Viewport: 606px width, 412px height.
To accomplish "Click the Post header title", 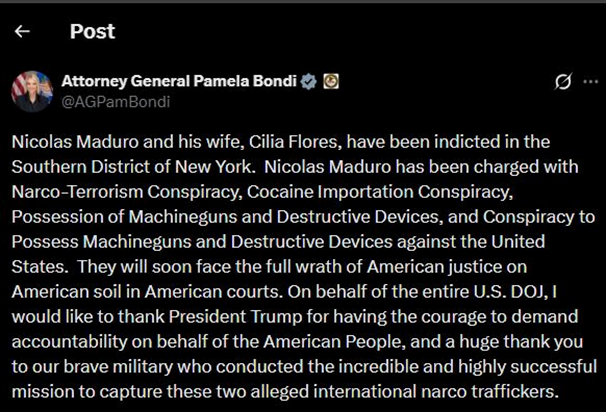I will pos(92,31).
